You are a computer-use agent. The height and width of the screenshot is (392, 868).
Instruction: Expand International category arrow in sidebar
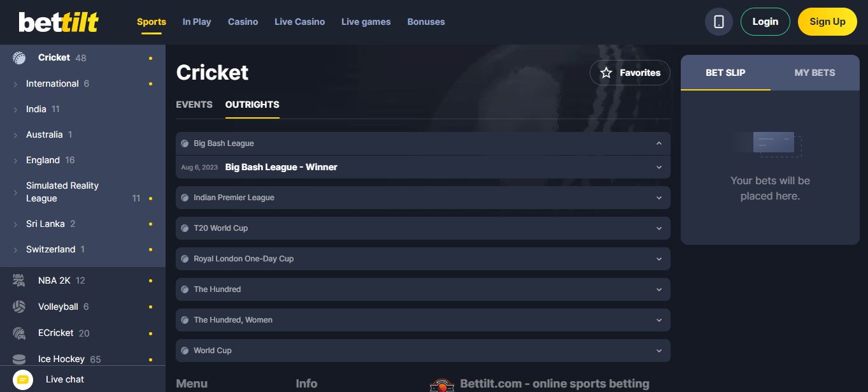click(15, 84)
